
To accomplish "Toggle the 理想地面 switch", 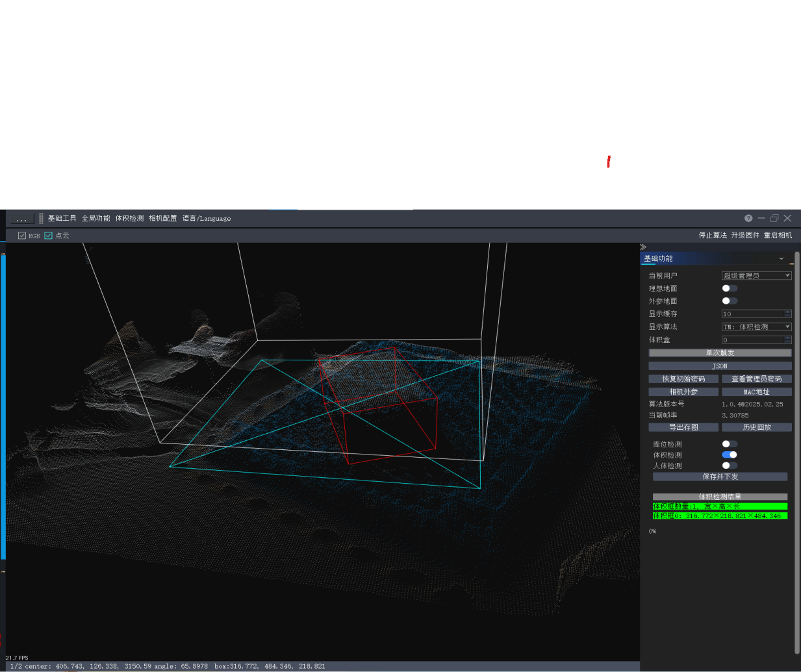I will click(730, 288).
